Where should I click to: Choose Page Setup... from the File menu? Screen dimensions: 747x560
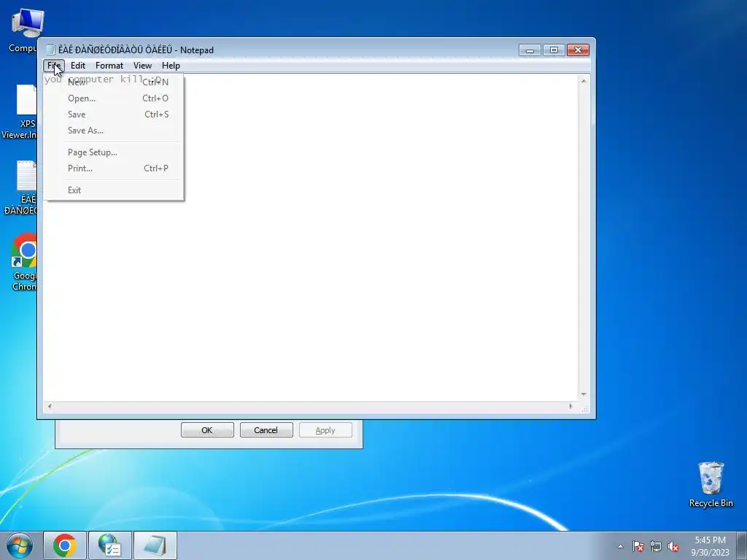[113, 152]
